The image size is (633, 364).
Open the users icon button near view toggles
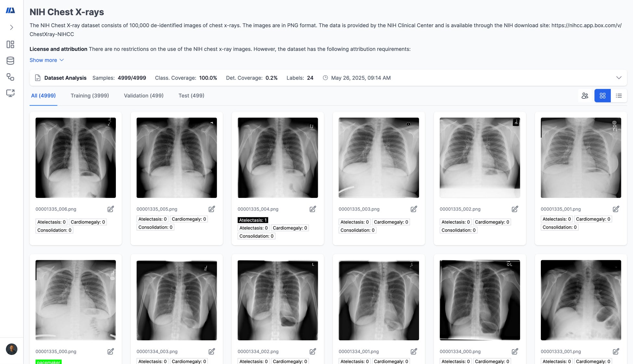tap(585, 96)
